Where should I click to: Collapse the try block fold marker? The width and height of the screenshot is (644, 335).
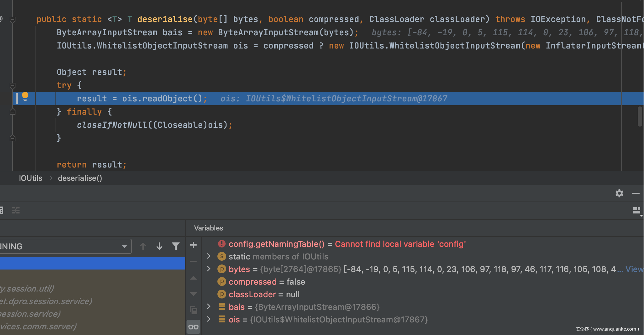tap(13, 86)
